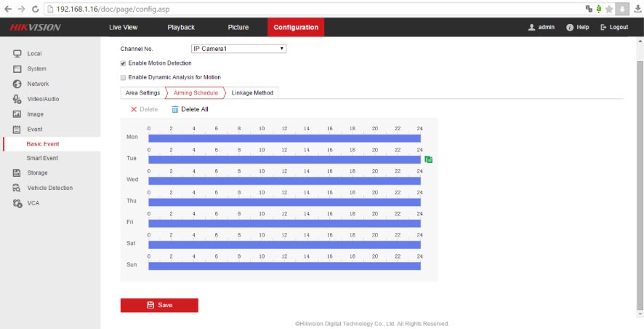The height and width of the screenshot is (329, 644).
Task: Click the green copy schedule icon beside Tuesday
Action: point(428,159)
